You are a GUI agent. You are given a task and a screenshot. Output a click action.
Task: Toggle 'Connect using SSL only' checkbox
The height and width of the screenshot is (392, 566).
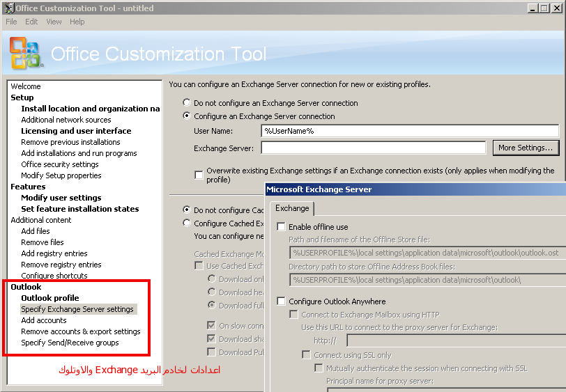point(306,355)
